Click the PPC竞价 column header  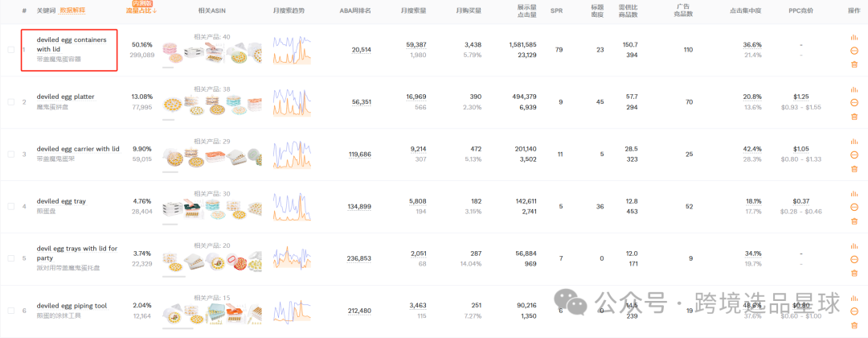click(801, 10)
